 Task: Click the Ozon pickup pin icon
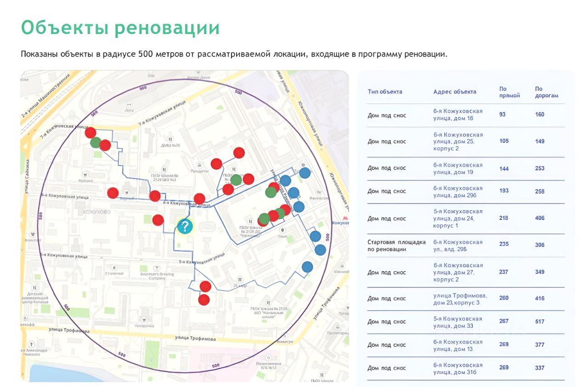tap(282, 230)
